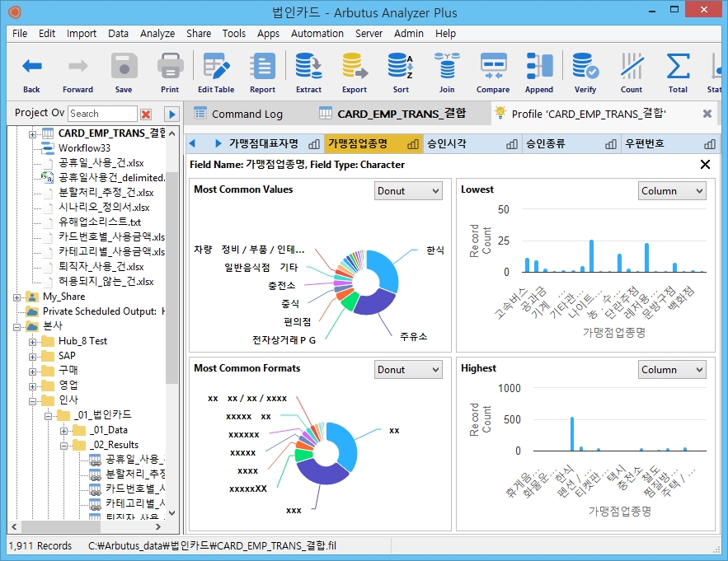The width and height of the screenshot is (728, 561).
Task: Click the Print toolbar icon
Action: [170, 72]
